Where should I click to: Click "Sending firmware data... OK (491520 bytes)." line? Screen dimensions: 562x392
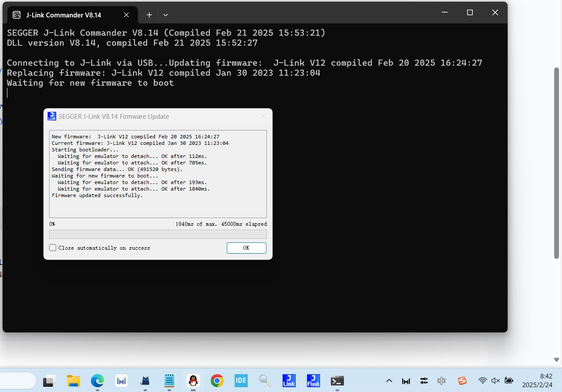[117, 169]
